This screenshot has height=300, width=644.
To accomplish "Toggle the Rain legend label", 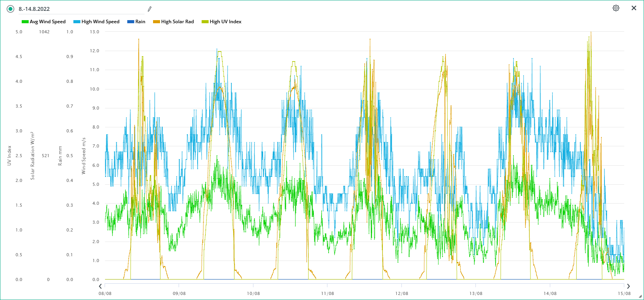I will [x=140, y=22].
